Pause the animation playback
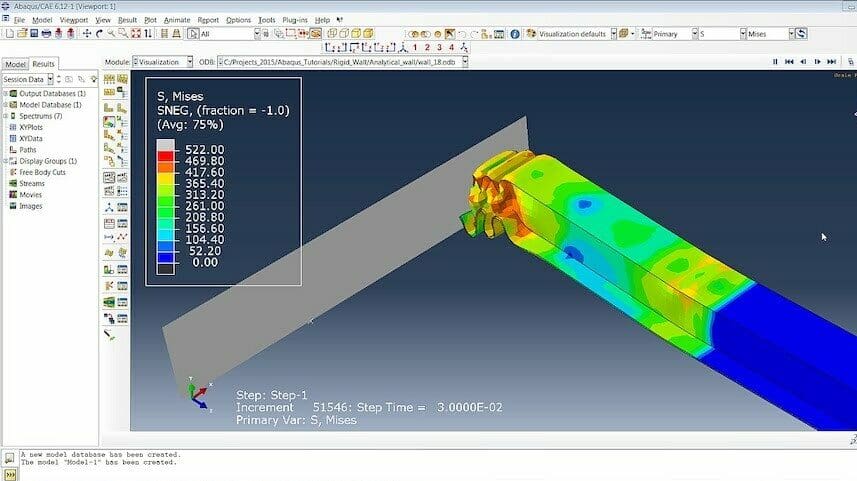This screenshot has height=481, width=857. point(775,62)
